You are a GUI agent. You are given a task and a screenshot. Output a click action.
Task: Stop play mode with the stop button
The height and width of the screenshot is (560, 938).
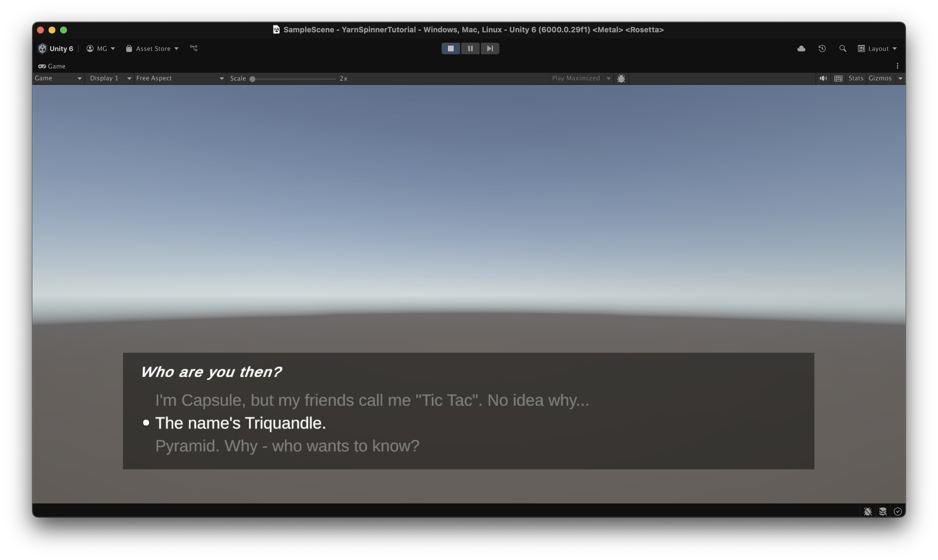[x=451, y=48]
